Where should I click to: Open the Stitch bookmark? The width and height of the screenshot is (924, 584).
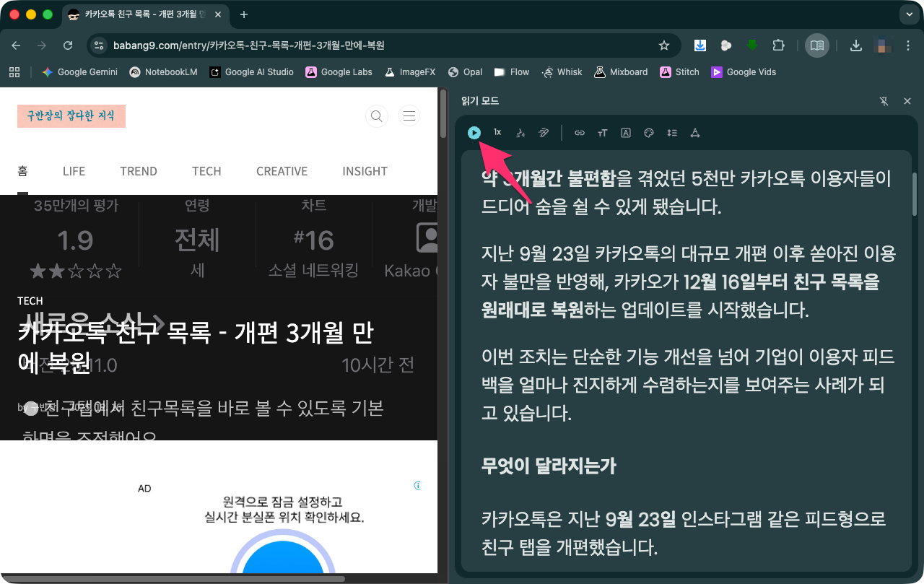click(x=679, y=72)
